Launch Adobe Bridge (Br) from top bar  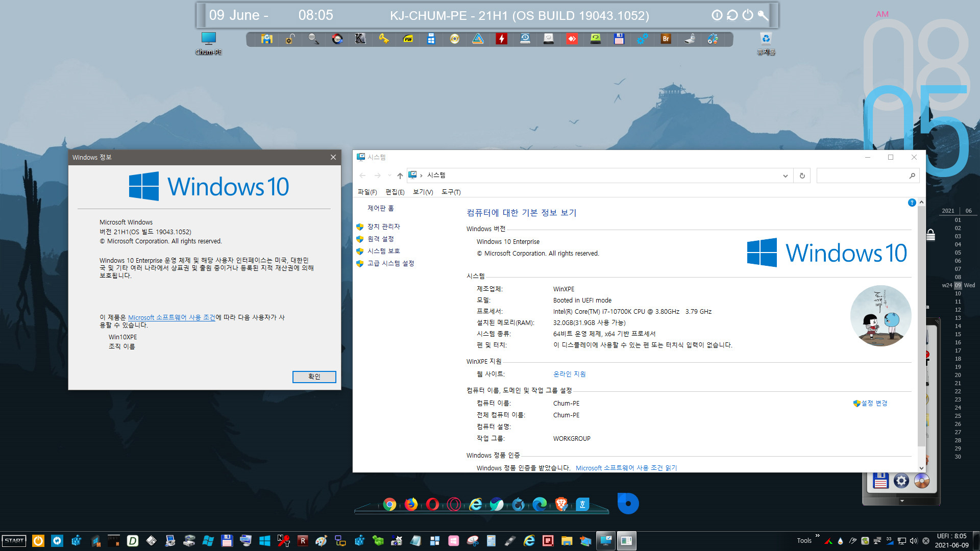tap(666, 39)
